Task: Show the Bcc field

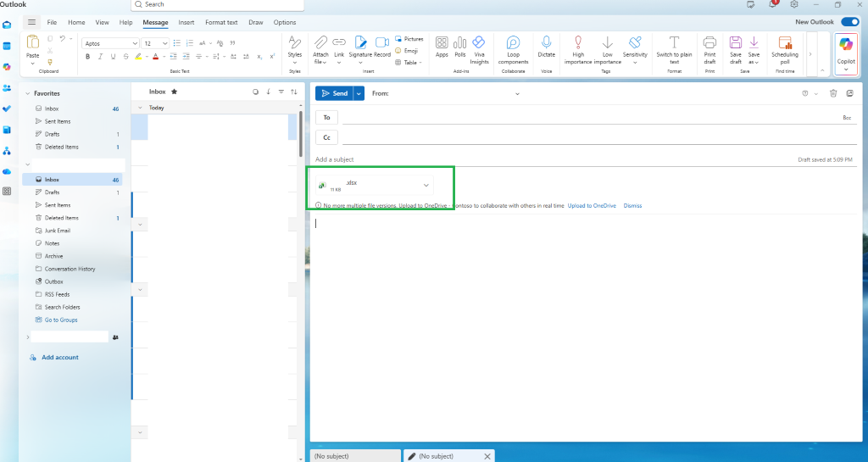Action: pyautogui.click(x=847, y=118)
